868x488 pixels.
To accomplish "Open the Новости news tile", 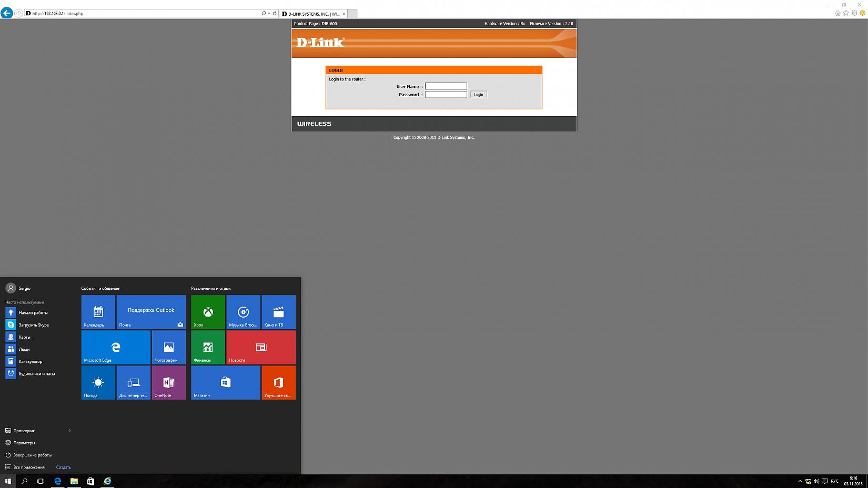I will tap(261, 347).
